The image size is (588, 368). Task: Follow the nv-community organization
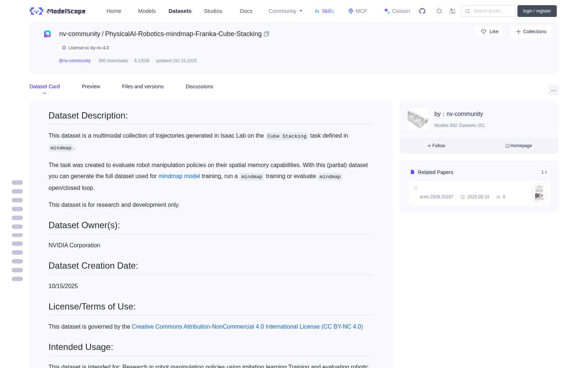(436, 146)
